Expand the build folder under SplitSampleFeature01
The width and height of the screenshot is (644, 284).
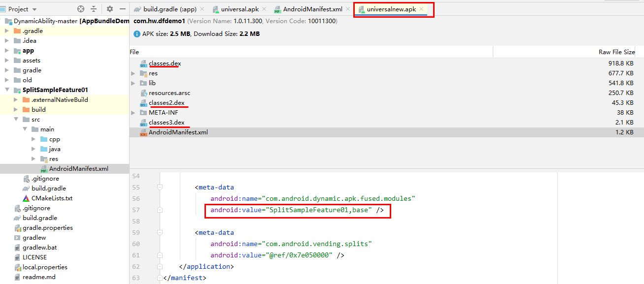(16, 109)
